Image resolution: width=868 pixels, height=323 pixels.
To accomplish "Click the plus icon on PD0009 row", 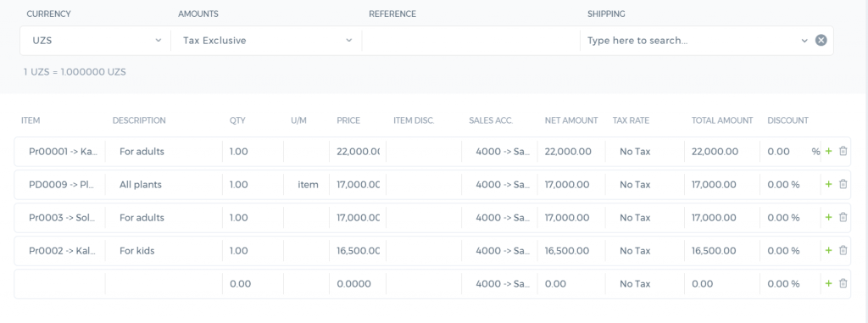I will point(828,185).
